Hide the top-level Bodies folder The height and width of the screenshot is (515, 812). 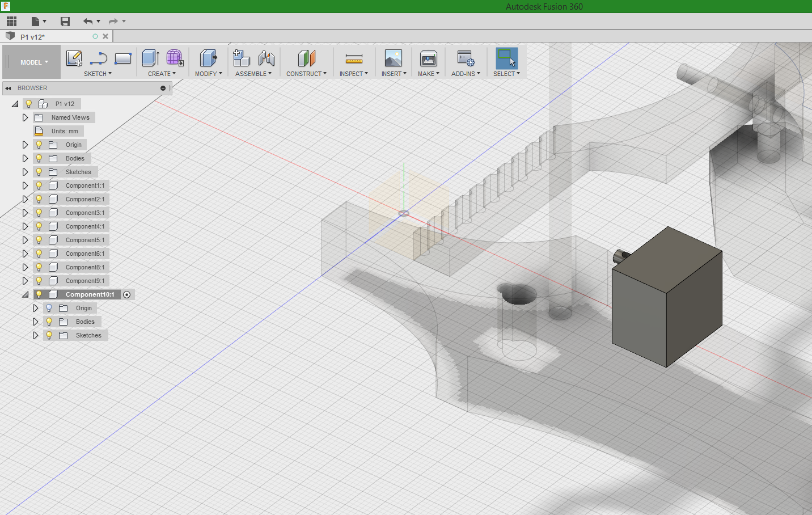coord(39,158)
